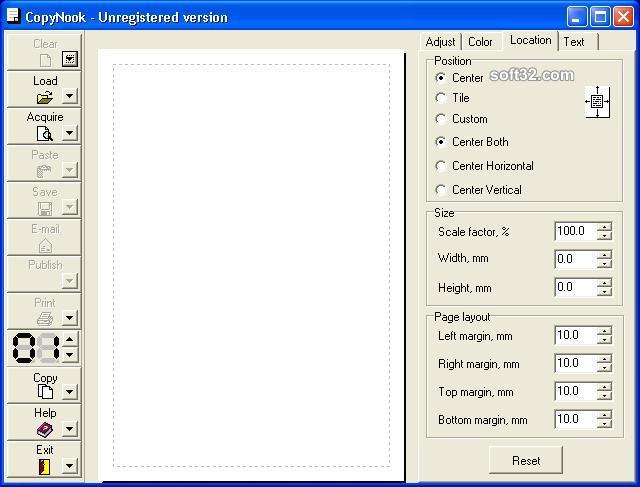
Task: Increase the copy count with up arrow
Action: tap(70, 339)
